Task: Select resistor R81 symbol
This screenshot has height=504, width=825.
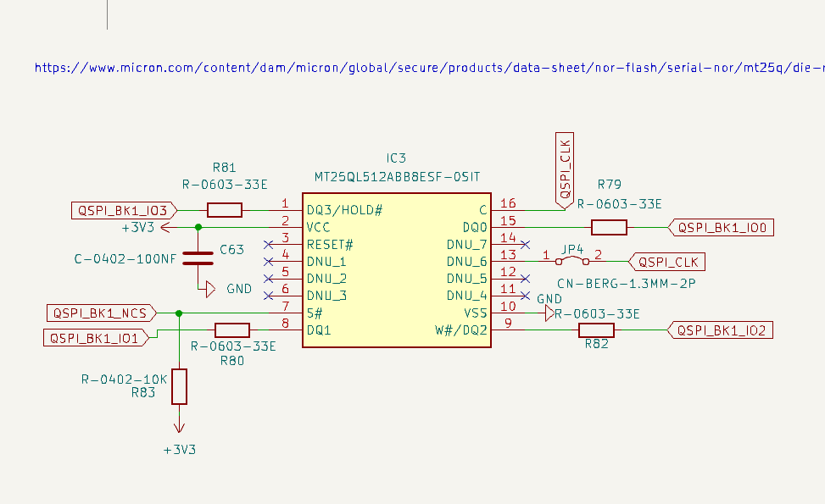Action: tap(223, 209)
